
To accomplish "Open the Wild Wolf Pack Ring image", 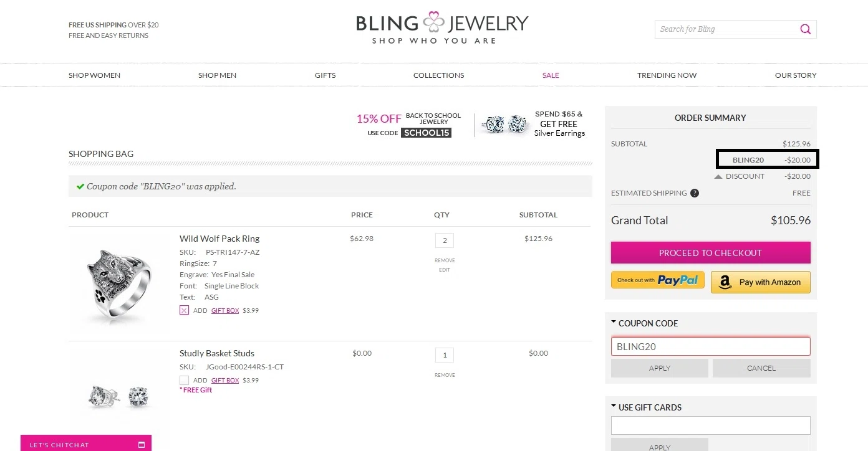I will coord(118,283).
